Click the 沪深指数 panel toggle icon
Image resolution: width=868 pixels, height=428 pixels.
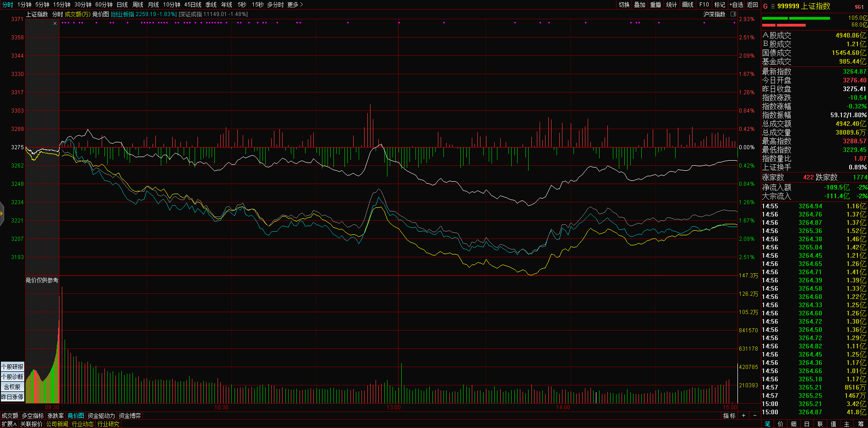click(x=733, y=14)
